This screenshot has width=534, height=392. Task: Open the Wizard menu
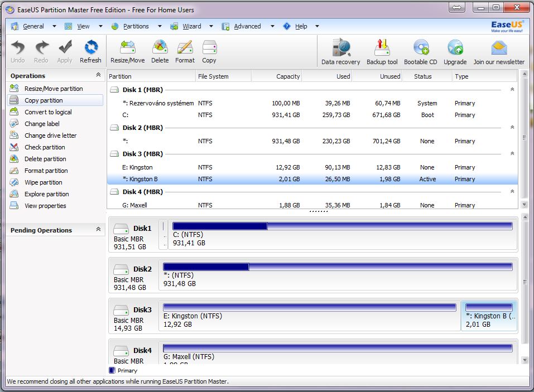coord(192,26)
